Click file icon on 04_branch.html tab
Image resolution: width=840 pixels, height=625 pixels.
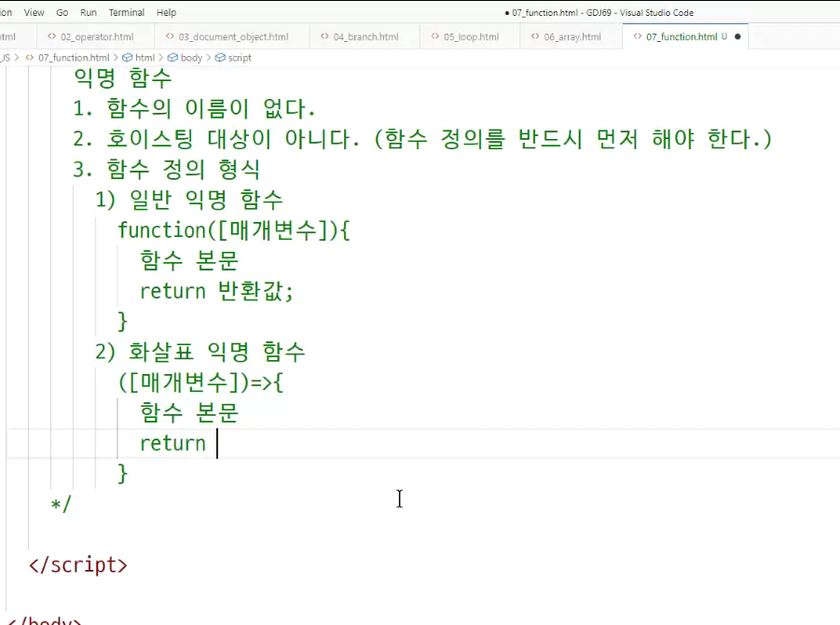point(324,36)
